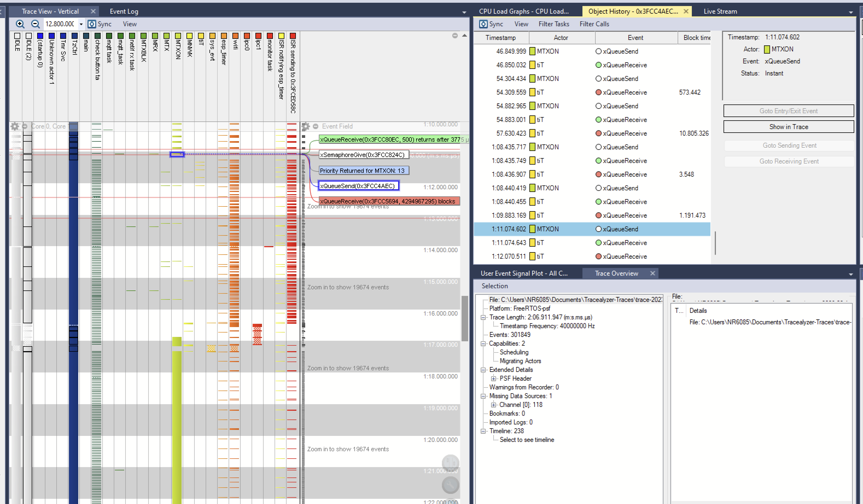
Task: Open the Event Field gear settings
Action: [305, 126]
